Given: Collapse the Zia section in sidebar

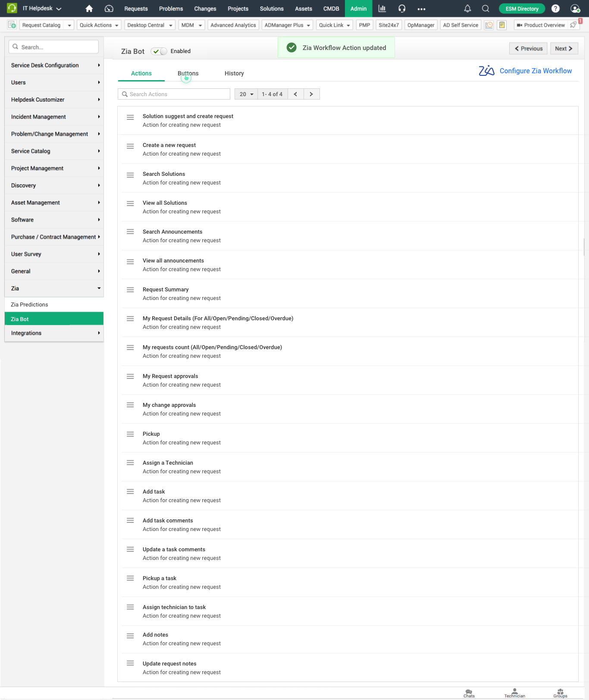Looking at the screenshot, I should pyautogui.click(x=54, y=288).
